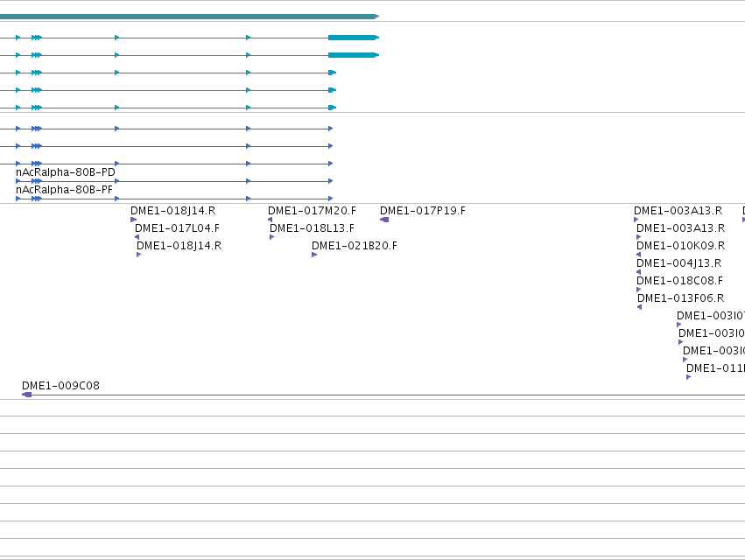Viewport: 745px width, 560px height.
Task: Click the DME1-018C08.F label
Action: (x=680, y=281)
